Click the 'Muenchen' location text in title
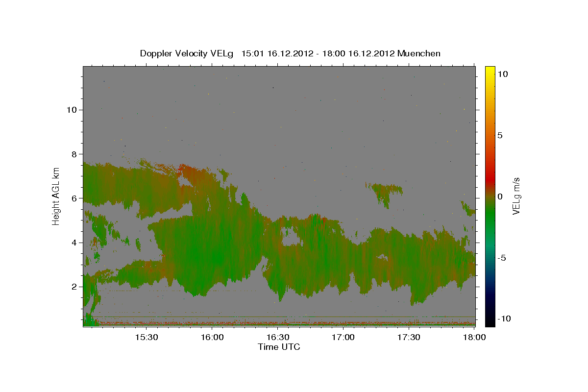Viewport: 588px width, 392px height. point(419,53)
